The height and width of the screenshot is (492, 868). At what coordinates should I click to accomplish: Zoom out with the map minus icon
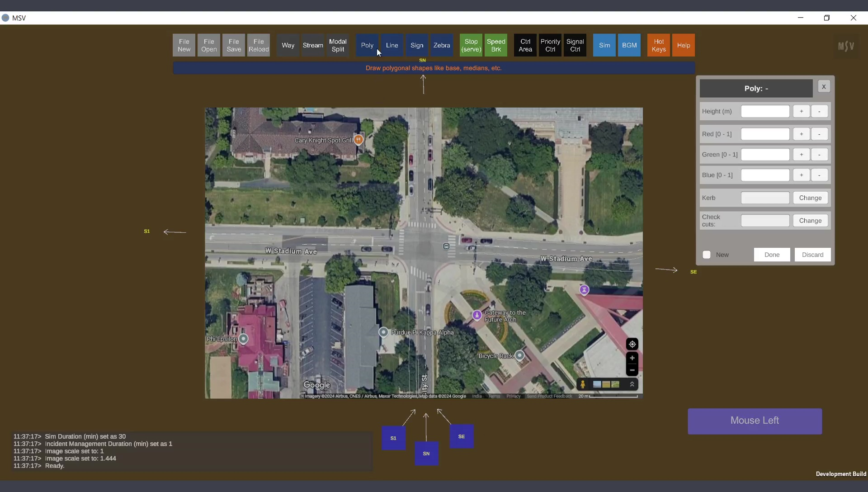coord(632,370)
